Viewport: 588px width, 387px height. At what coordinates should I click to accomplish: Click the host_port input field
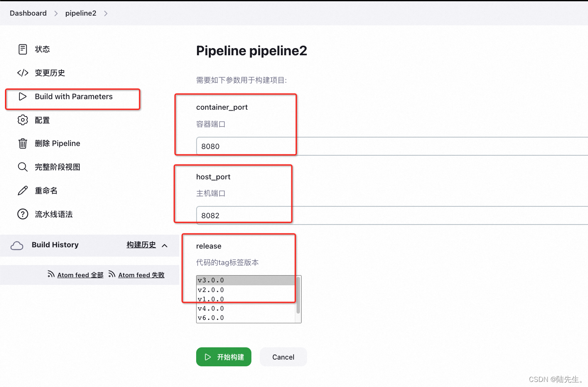tap(392, 216)
